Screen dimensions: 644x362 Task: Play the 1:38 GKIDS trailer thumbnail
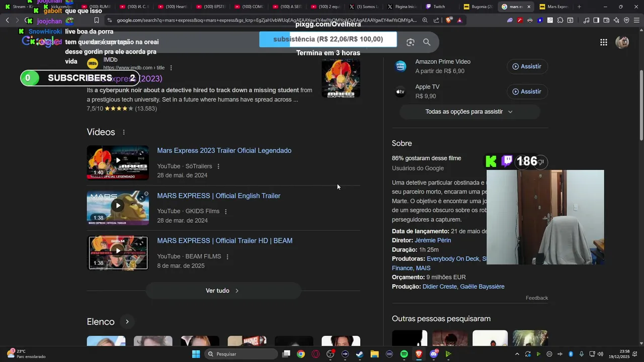click(x=118, y=208)
